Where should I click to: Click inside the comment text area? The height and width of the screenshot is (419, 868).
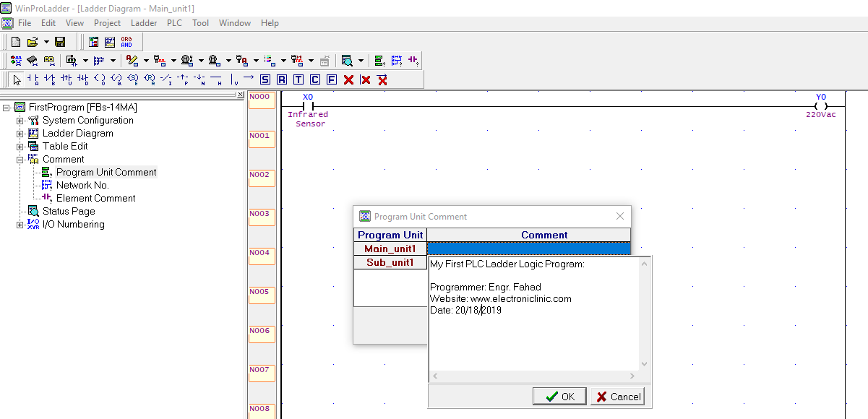click(x=534, y=314)
